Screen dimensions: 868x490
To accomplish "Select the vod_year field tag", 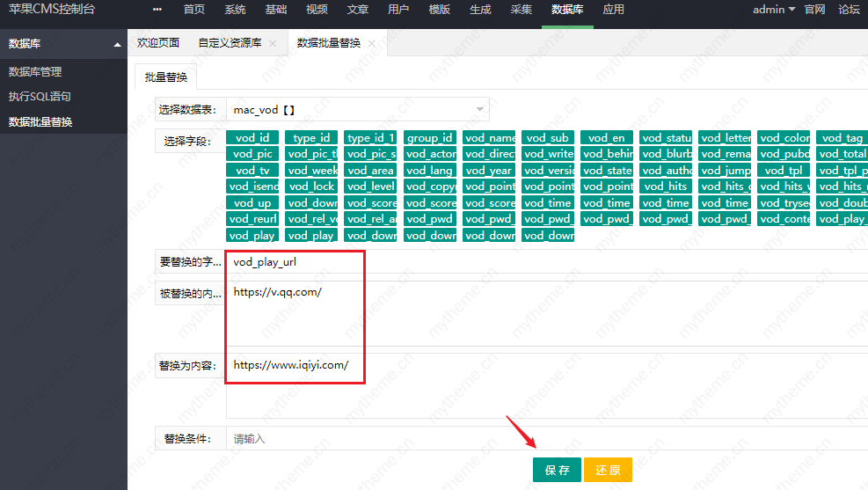I will pyautogui.click(x=490, y=170).
